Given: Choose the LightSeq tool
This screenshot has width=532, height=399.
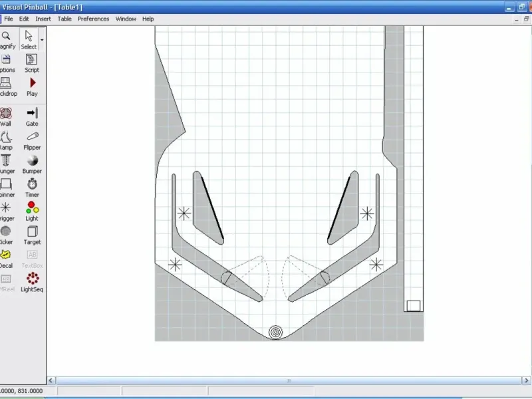Looking at the screenshot, I should tap(32, 283).
